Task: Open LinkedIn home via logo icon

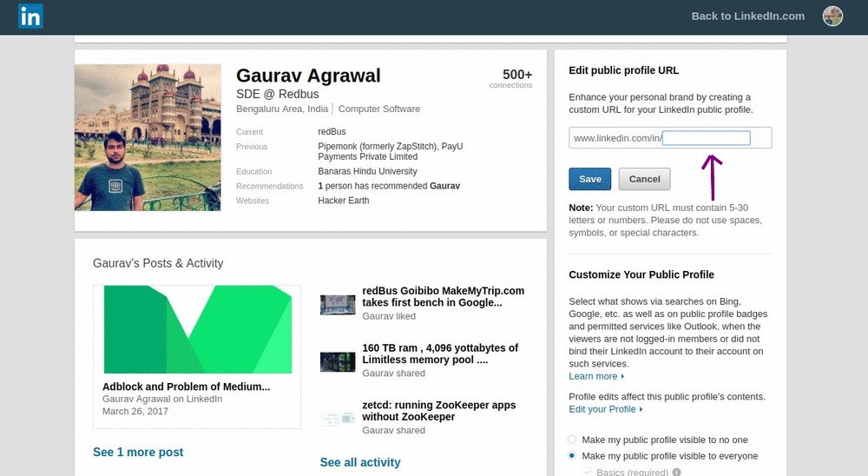Action: tap(30, 17)
